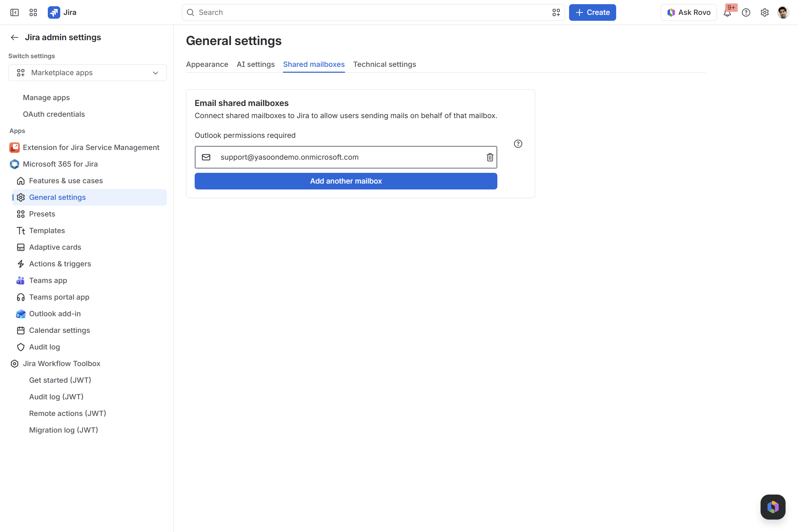
Task: Open General settings in sidebar
Action: [90, 197]
